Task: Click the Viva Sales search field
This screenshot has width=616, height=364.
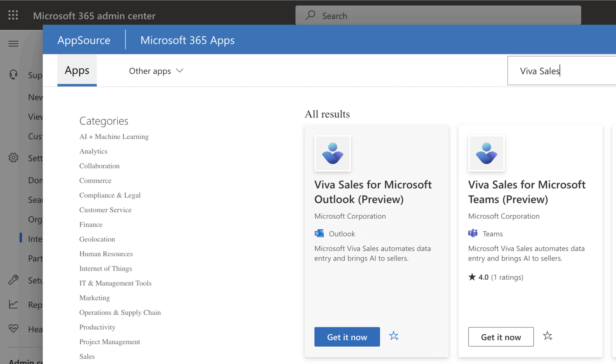Action: coord(562,71)
